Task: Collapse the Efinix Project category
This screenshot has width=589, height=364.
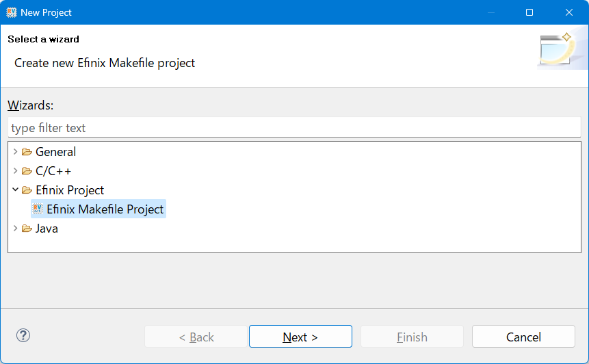Action: (16, 190)
